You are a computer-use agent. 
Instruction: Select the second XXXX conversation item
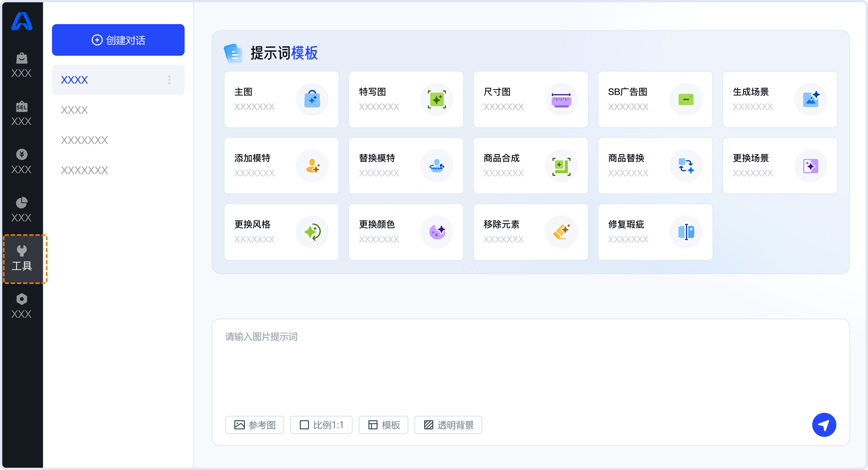point(74,110)
